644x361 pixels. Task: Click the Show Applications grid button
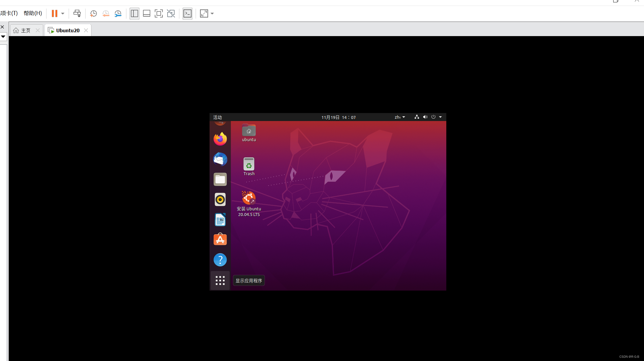[220, 280]
